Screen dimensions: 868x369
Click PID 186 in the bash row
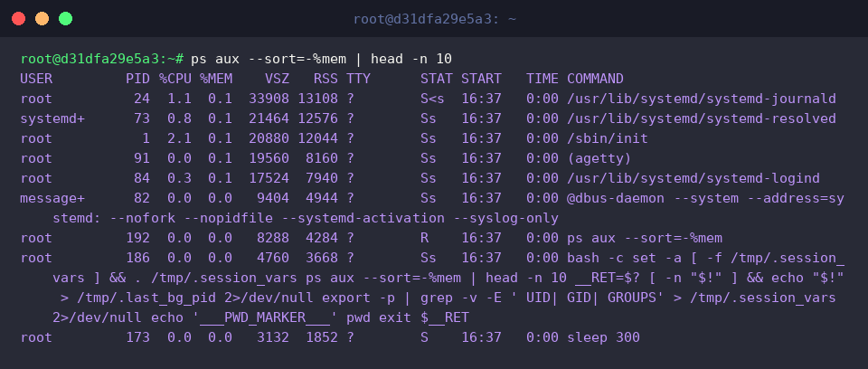137,258
